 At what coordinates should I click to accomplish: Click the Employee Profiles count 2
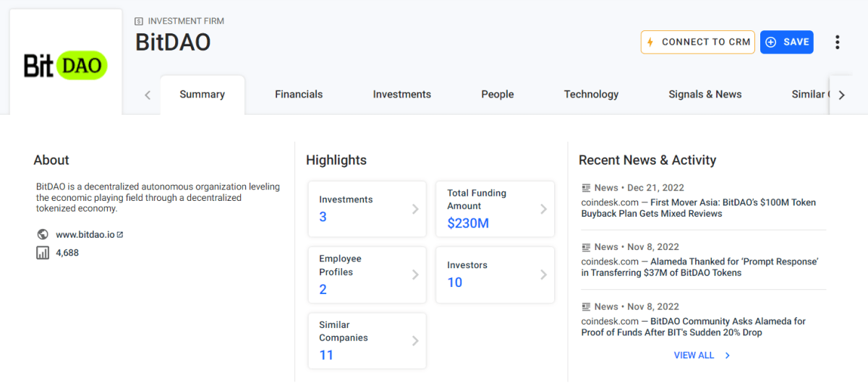(x=323, y=289)
